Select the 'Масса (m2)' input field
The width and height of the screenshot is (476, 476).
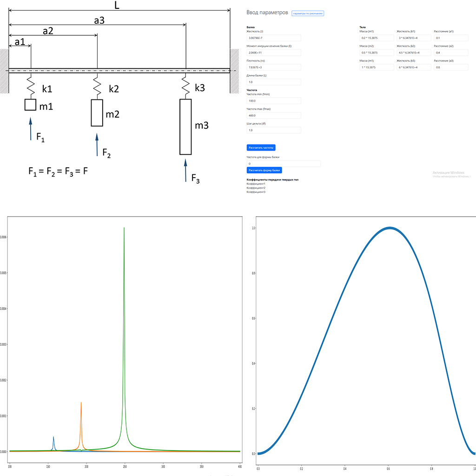[x=377, y=53]
